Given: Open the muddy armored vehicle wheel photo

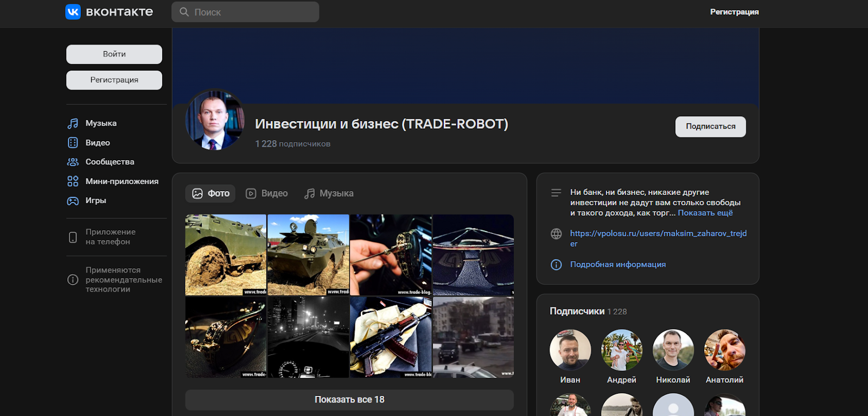Looking at the screenshot, I should (226, 255).
